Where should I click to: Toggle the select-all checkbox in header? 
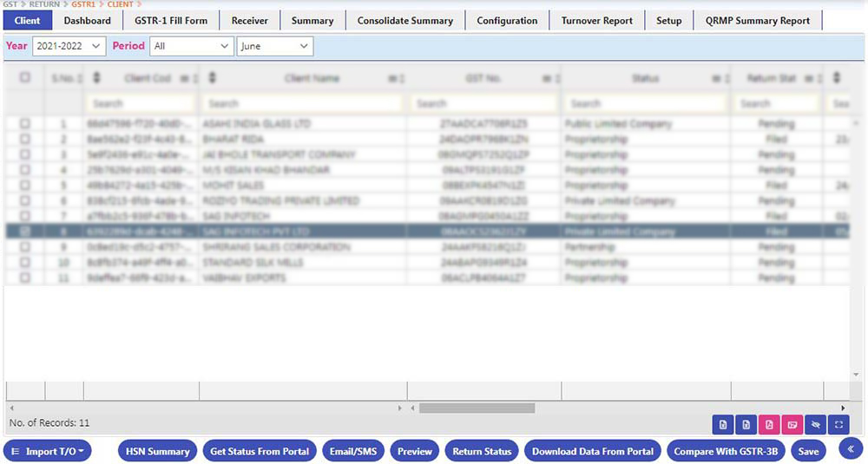tap(24, 78)
